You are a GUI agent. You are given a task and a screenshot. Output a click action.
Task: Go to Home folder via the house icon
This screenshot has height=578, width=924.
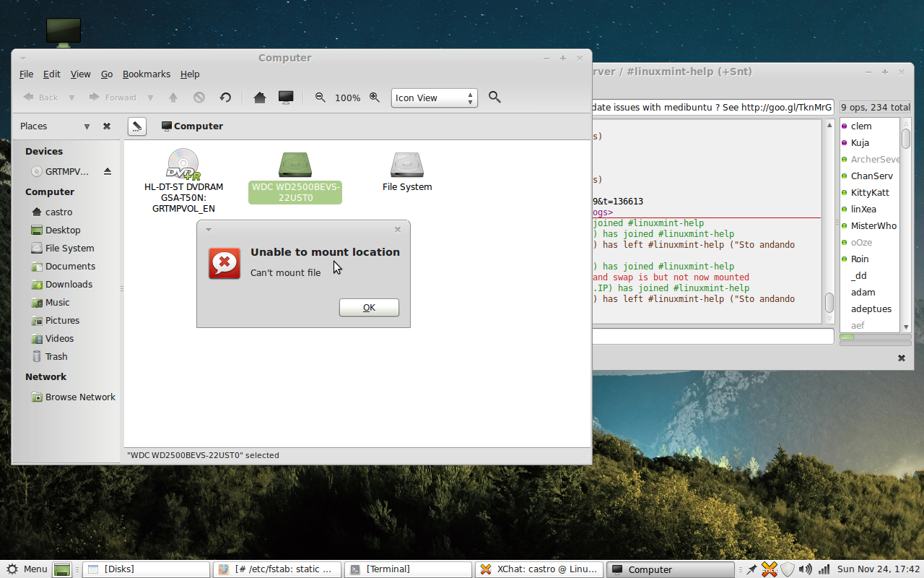(260, 98)
